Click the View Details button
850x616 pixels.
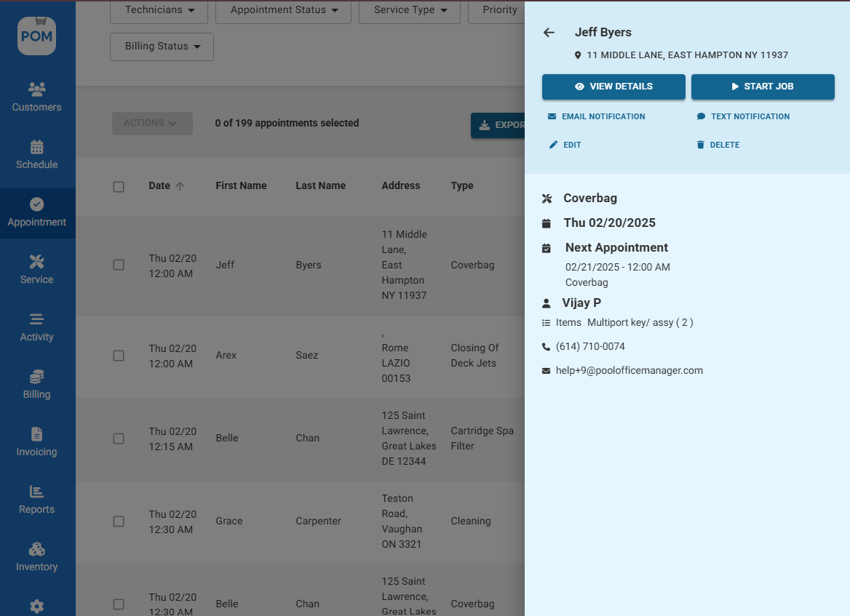click(x=613, y=87)
